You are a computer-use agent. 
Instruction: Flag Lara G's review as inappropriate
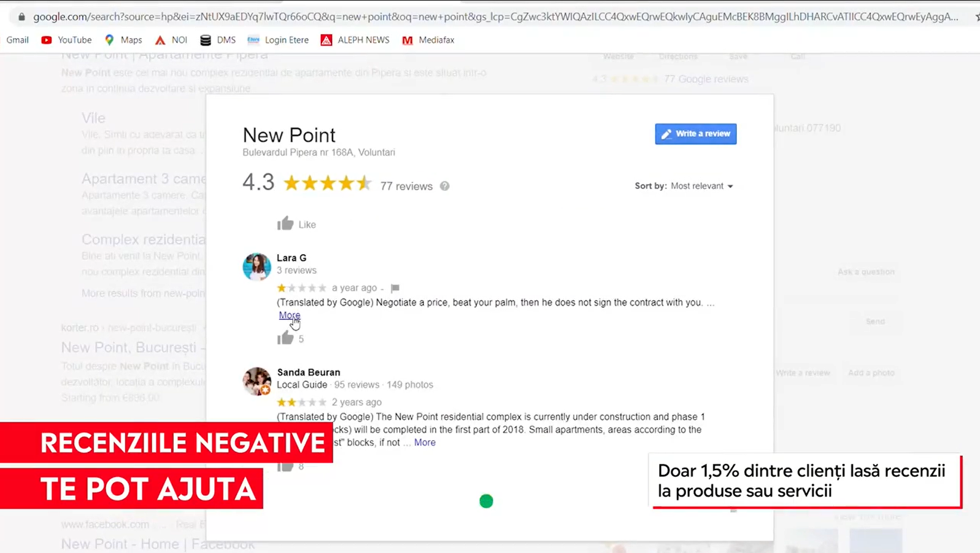pyautogui.click(x=395, y=288)
